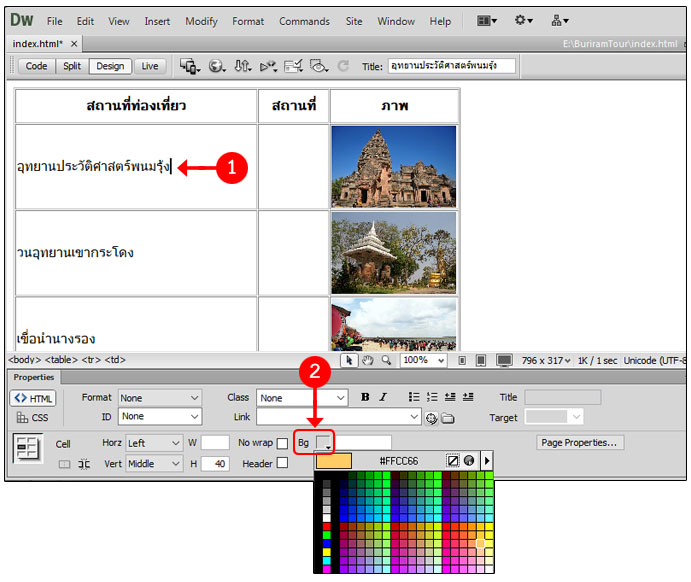Switch to CSS properties mode
The width and height of the screenshot is (691, 582).
(x=33, y=418)
